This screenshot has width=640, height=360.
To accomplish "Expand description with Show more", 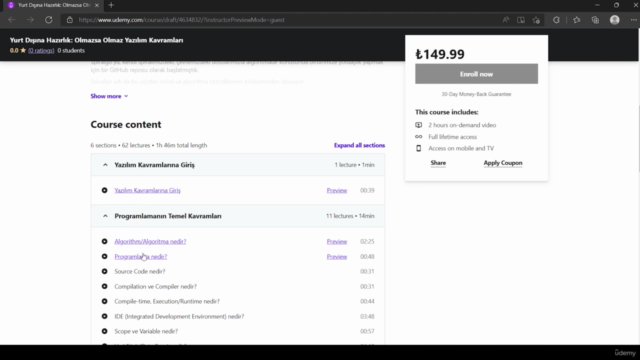I will pyautogui.click(x=109, y=96).
